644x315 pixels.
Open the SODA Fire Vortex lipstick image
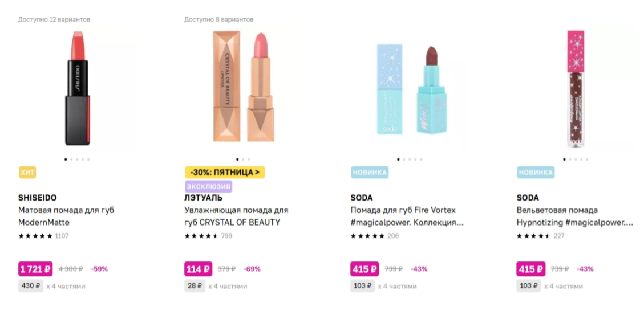click(409, 88)
